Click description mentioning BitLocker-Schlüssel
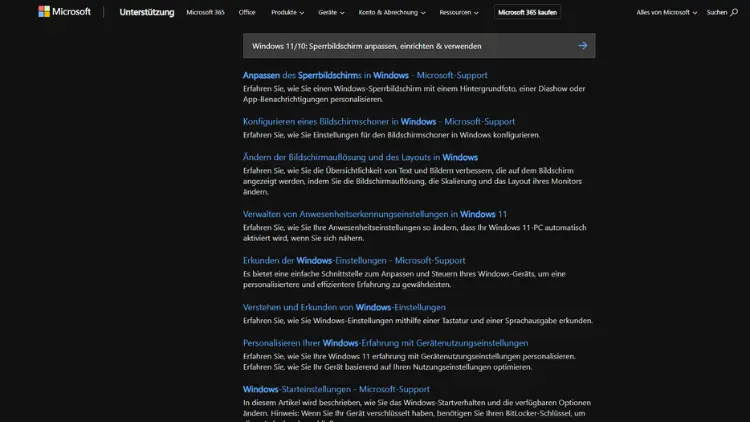Image resolution: width=750 pixels, height=422 pixels. [x=417, y=411]
